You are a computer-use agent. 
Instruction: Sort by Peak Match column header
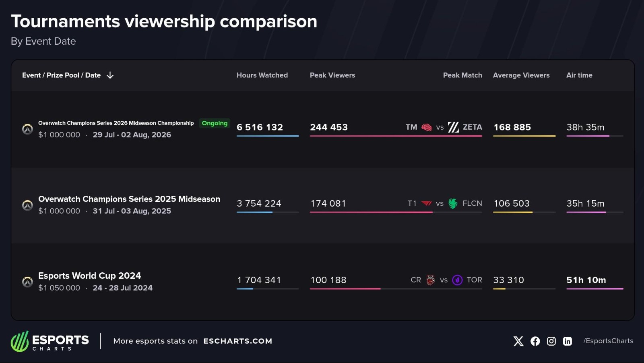[462, 75]
